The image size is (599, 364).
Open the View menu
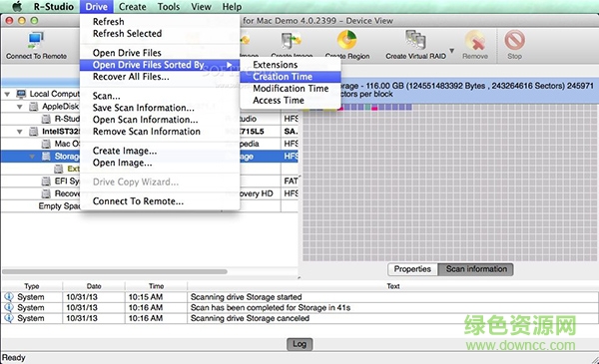[201, 7]
